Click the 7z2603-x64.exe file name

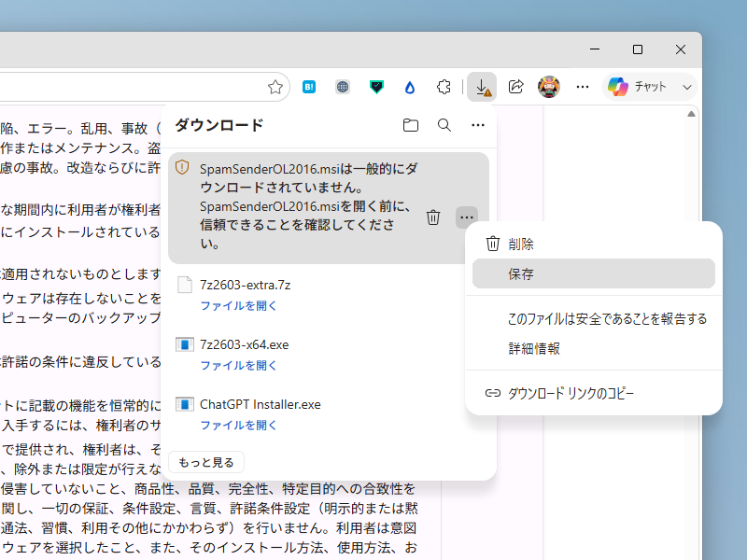244,344
